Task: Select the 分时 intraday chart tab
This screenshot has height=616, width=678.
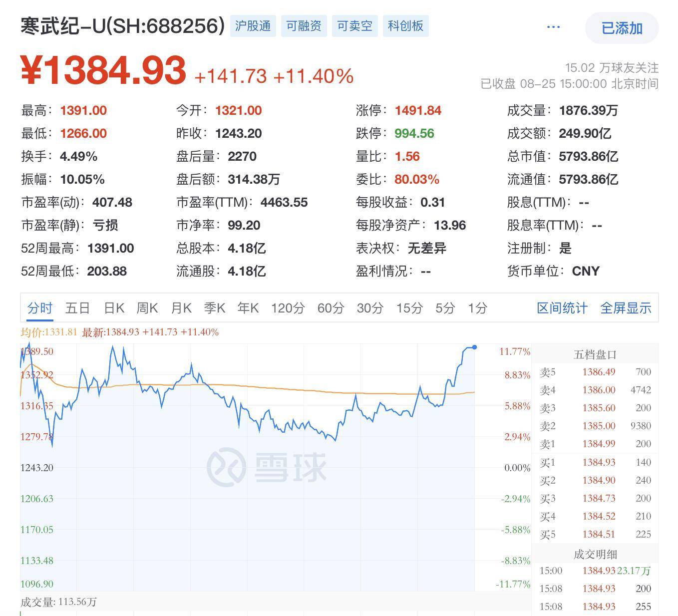Action: point(39,308)
